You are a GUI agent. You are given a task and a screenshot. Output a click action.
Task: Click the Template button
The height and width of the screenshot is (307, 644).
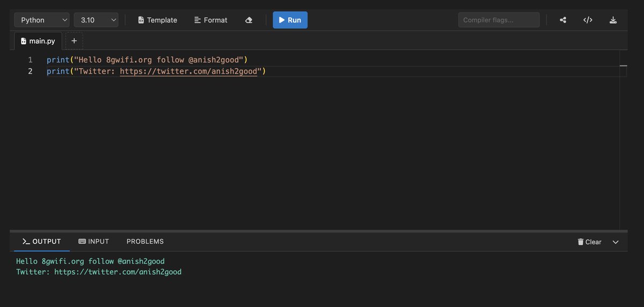(157, 20)
